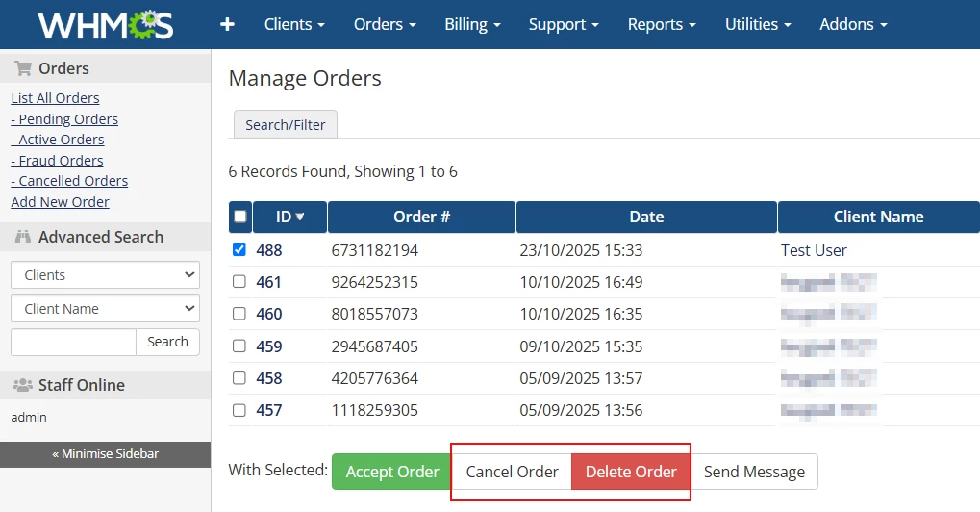
Task: Collapse sidebar using Minimise Sidebar
Action: click(x=105, y=454)
